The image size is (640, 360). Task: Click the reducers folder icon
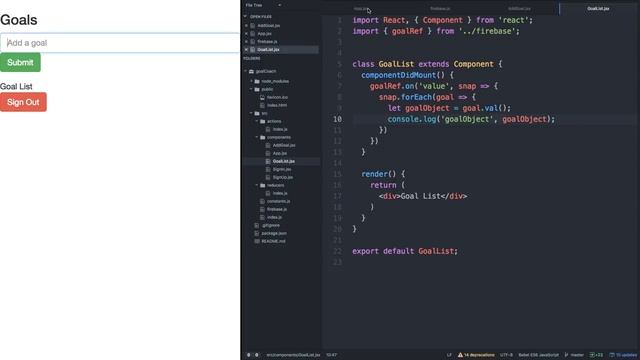coord(262,185)
